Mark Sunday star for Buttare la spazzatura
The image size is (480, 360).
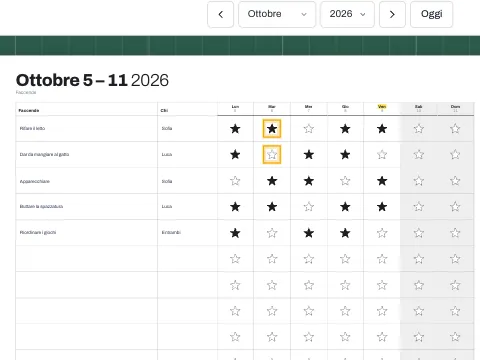coord(455,207)
